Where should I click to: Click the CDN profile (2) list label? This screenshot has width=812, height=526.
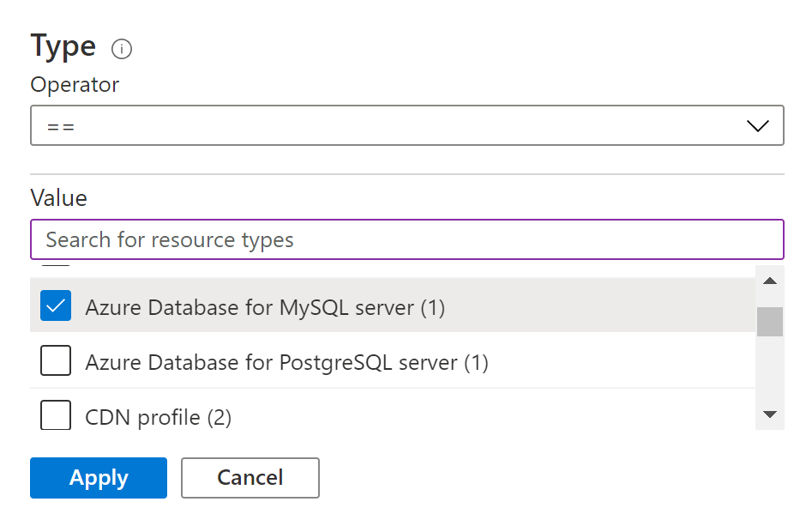(159, 418)
